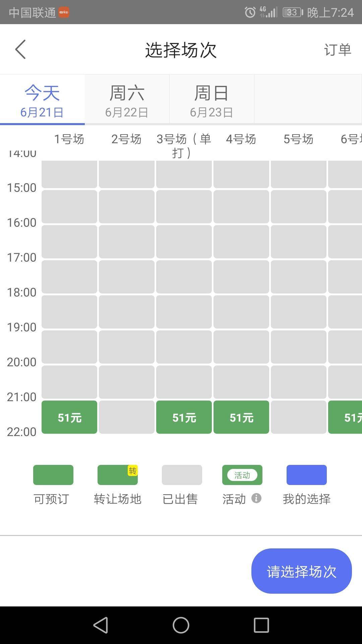Tap the 活动 legend badge
Viewport: 362px width, 644px height.
tap(242, 475)
